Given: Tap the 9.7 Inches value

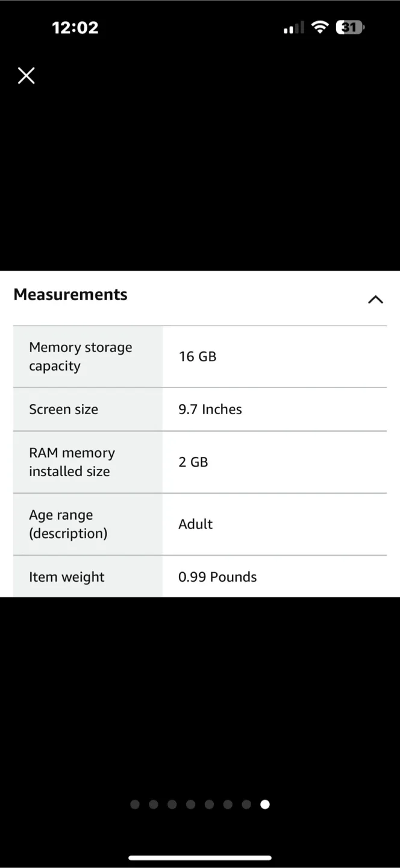Looking at the screenshot, I should [210, 409].
